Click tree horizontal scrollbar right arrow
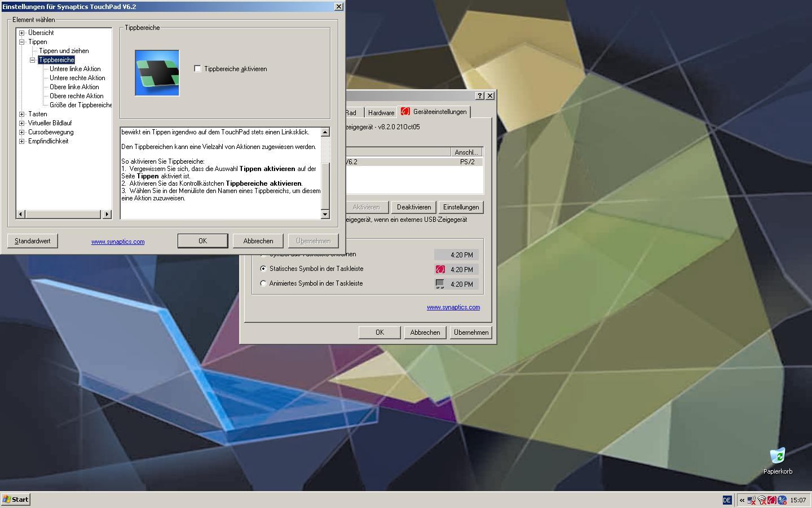This screenshot has height=508, width=812. [107, 214]
